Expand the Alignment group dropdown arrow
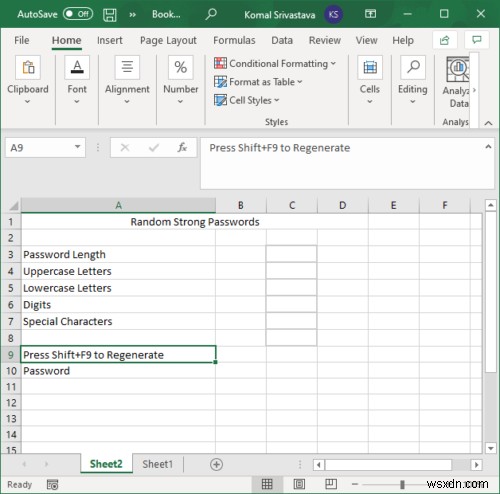 [x=127, y=102]
